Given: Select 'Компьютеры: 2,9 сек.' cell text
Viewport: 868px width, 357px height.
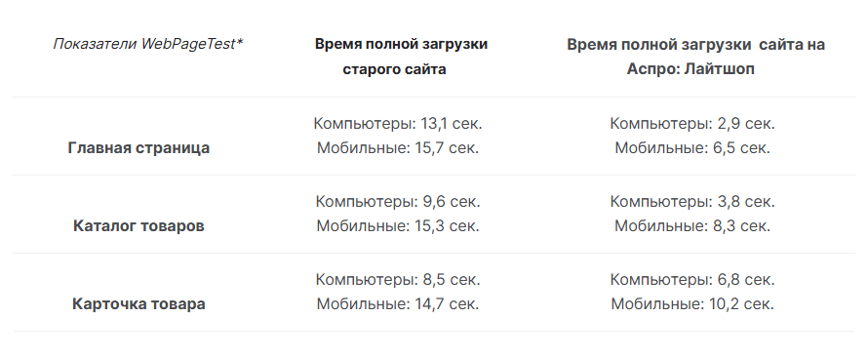Looking at the screenshot, I should pyautogui.click(x=692, y=124).
